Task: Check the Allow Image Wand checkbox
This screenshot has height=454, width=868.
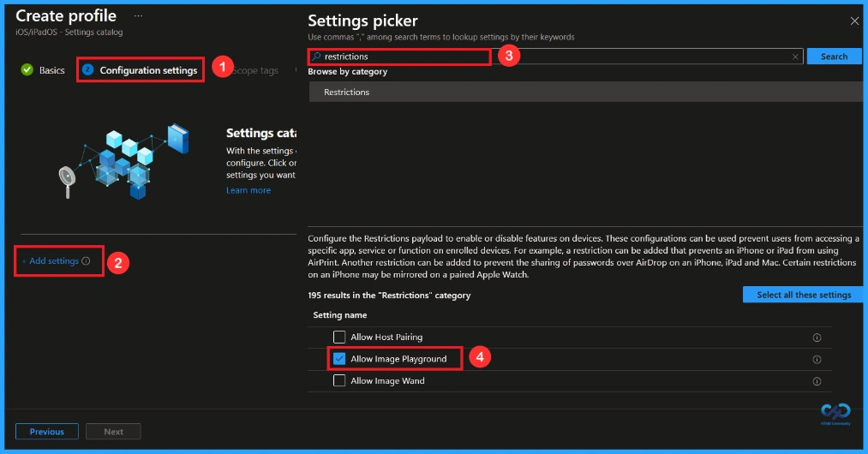Action: [x=339, y=380]
